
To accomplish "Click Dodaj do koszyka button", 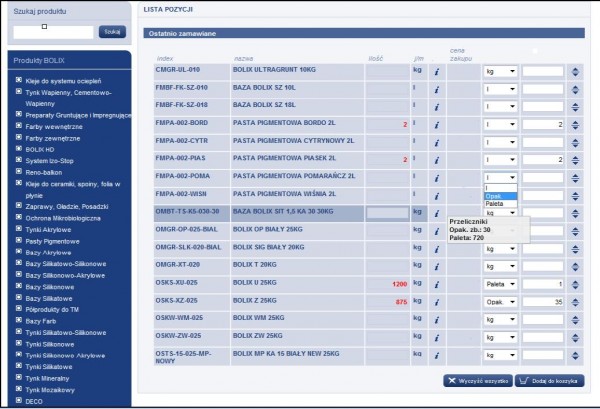I will click(549, 381).
